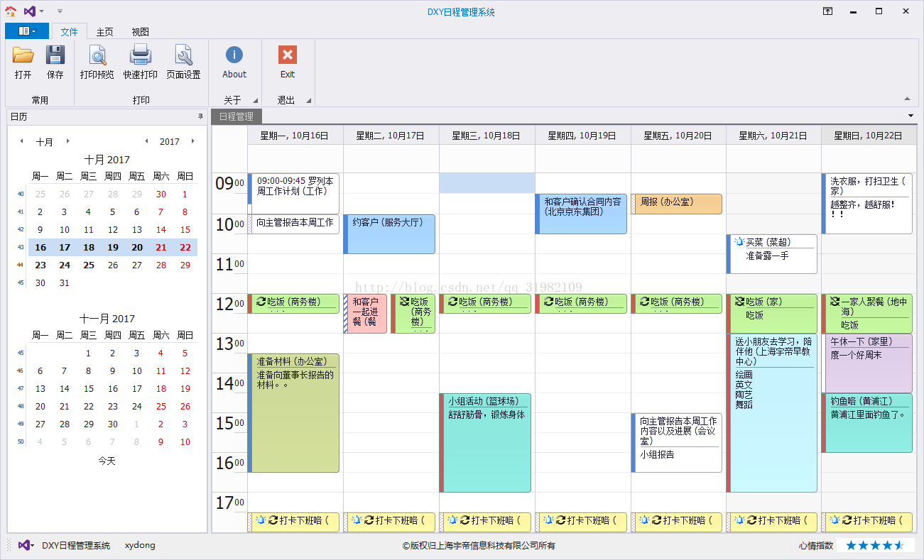Open the 向主管报告本周工作内容以及进展 appointment
Viewport: 924px width, 560px height.
676,443
